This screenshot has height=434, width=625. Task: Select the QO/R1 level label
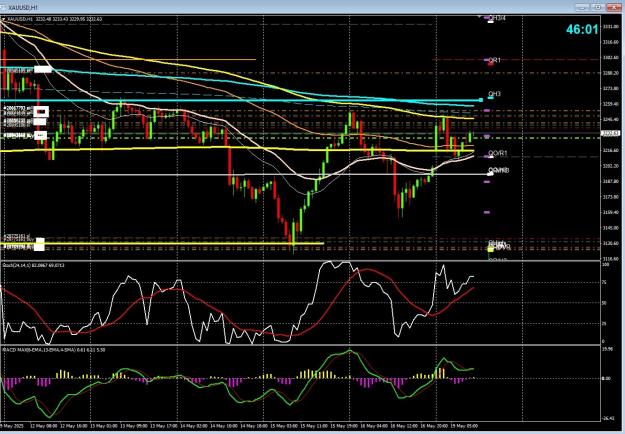(x=498, y=153)
